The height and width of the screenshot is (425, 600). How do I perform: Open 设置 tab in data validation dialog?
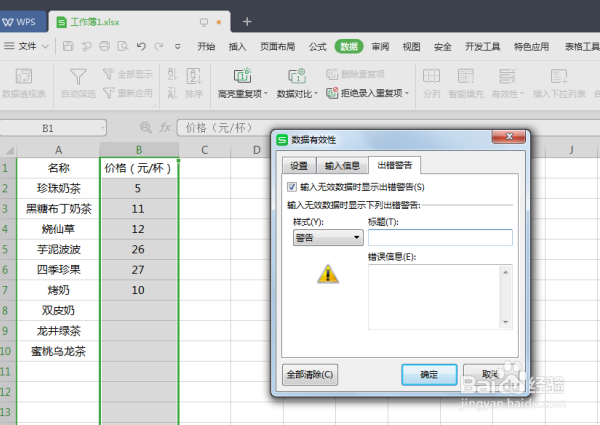click(x=299, y=166)
